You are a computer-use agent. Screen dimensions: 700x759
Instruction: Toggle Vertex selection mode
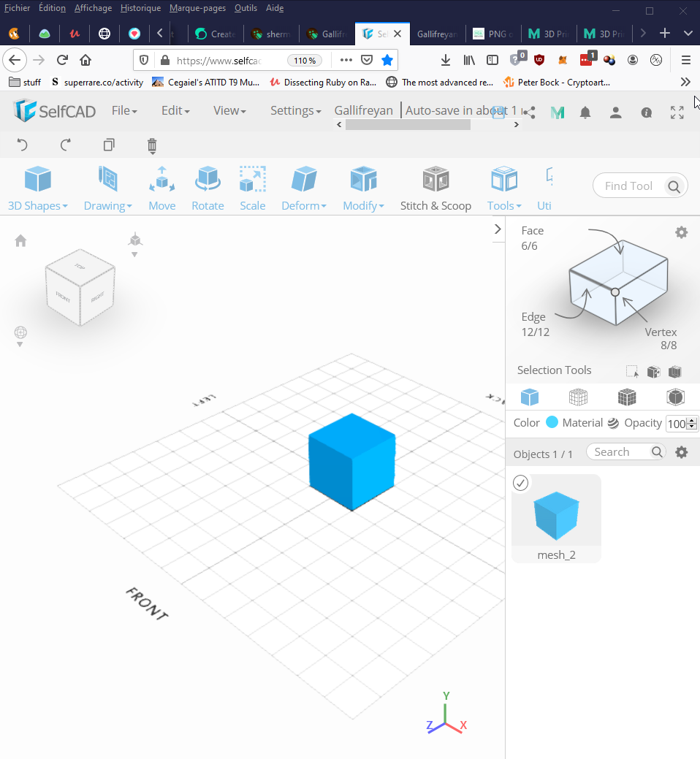pos(661,338)
